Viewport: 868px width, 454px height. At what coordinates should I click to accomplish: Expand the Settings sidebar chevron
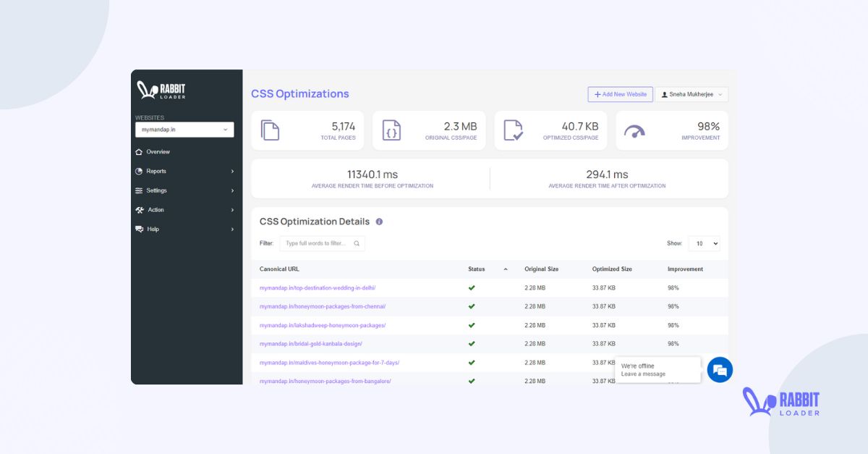232,190
